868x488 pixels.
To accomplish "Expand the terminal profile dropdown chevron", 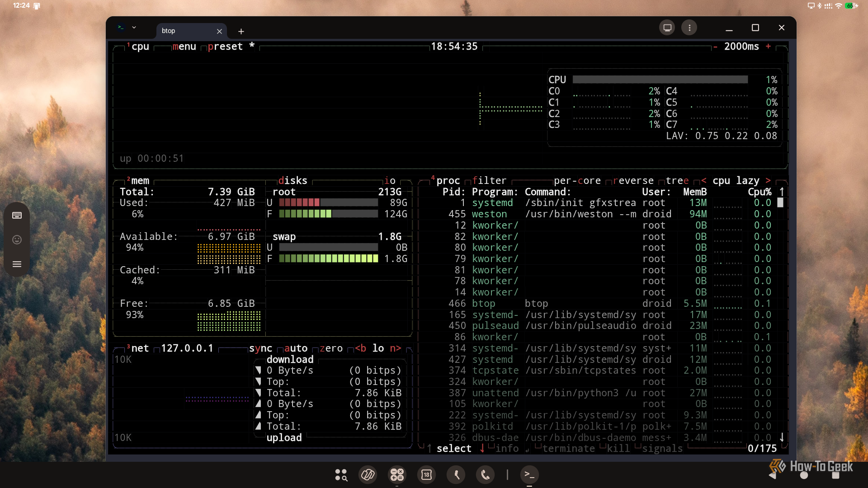I will point(134,28).
